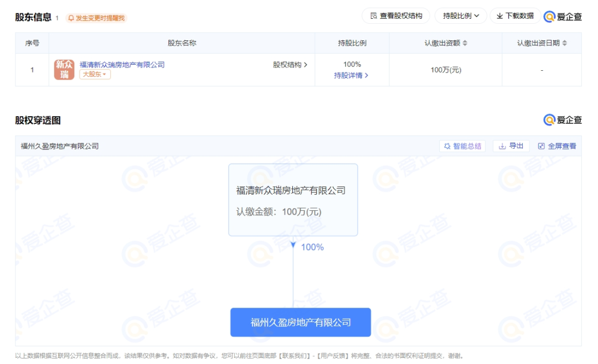Select the blue 福州久盈房地产有限公司 node

click(x=300, y=322)
